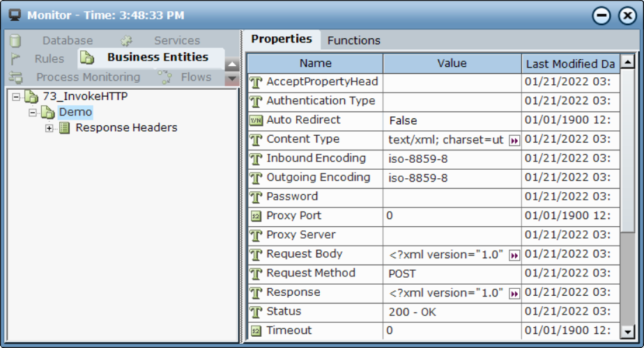644x348 pixels.
Task: Expand the Response Headers node
Action: pyautogui.click(x=49, y=128)
